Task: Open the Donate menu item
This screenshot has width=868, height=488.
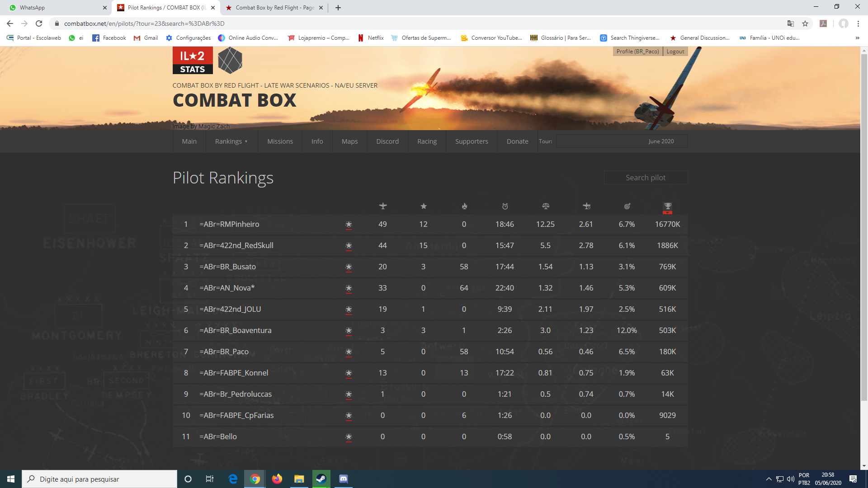Action: click(518, 141)
